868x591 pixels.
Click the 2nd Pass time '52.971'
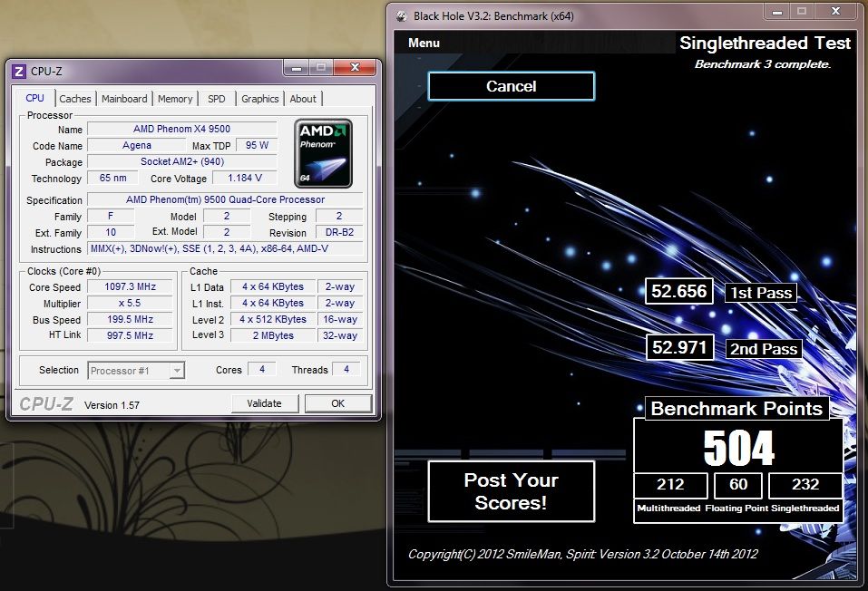point(679,347)
